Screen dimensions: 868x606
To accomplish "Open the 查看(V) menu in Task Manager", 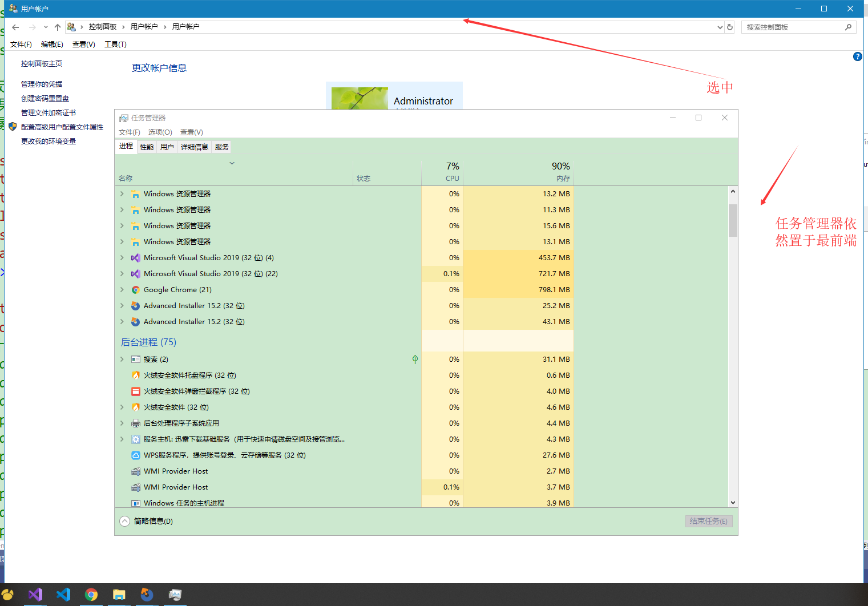I will 191,132.
